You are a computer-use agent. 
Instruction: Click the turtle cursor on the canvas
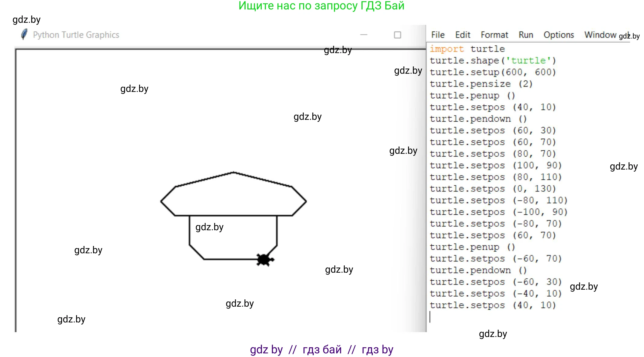264,260
